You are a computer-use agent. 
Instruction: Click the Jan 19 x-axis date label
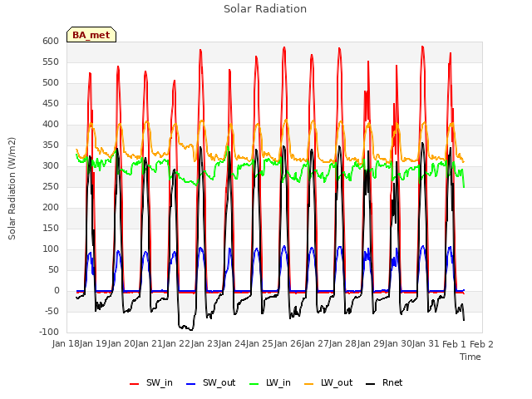click(93, 344)
